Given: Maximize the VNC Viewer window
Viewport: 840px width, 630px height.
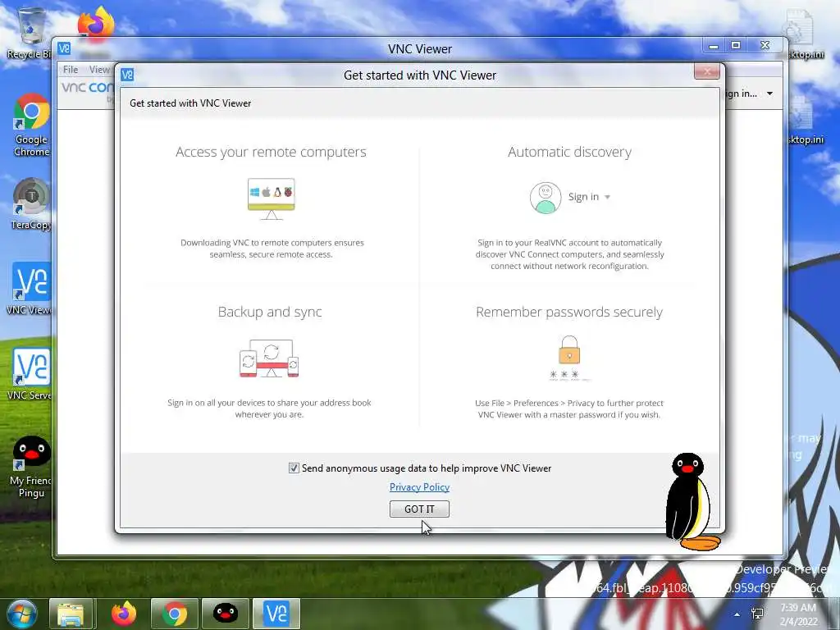Looking at the screenshot, I should point(736,46).
